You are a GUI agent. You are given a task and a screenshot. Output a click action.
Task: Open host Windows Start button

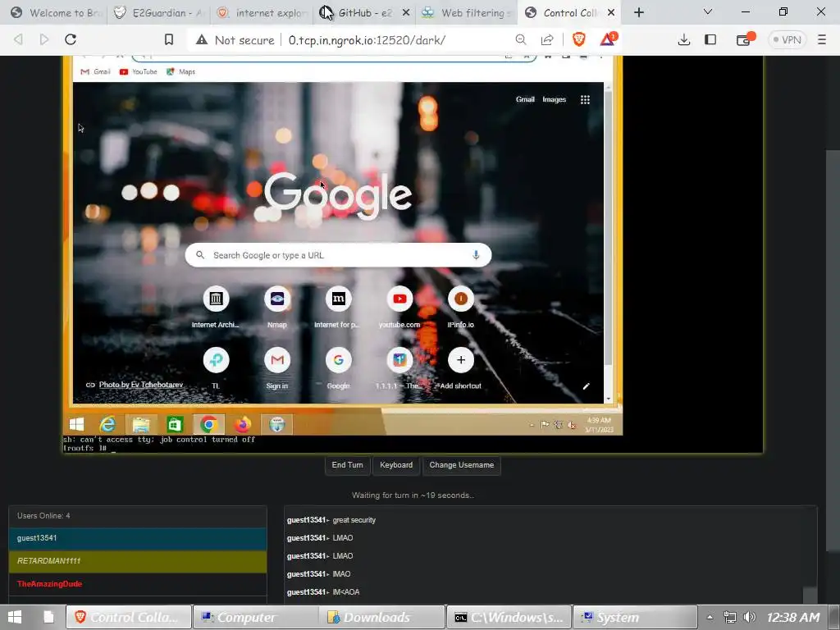(15, 617)
